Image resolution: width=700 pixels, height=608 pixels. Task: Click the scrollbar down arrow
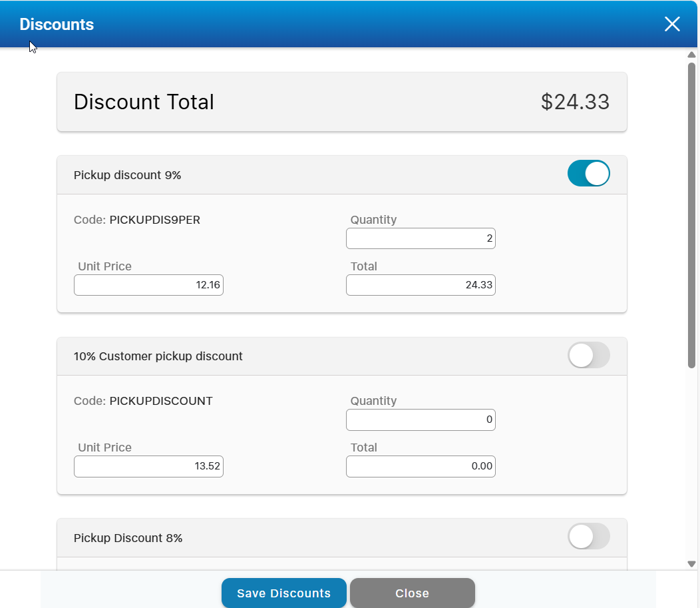[x=691, y=564]
